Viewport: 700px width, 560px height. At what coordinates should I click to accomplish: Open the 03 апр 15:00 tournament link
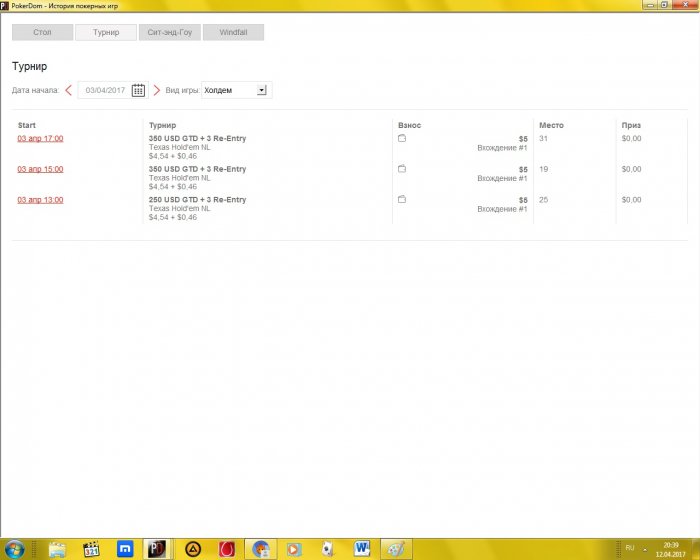(40, 169)
